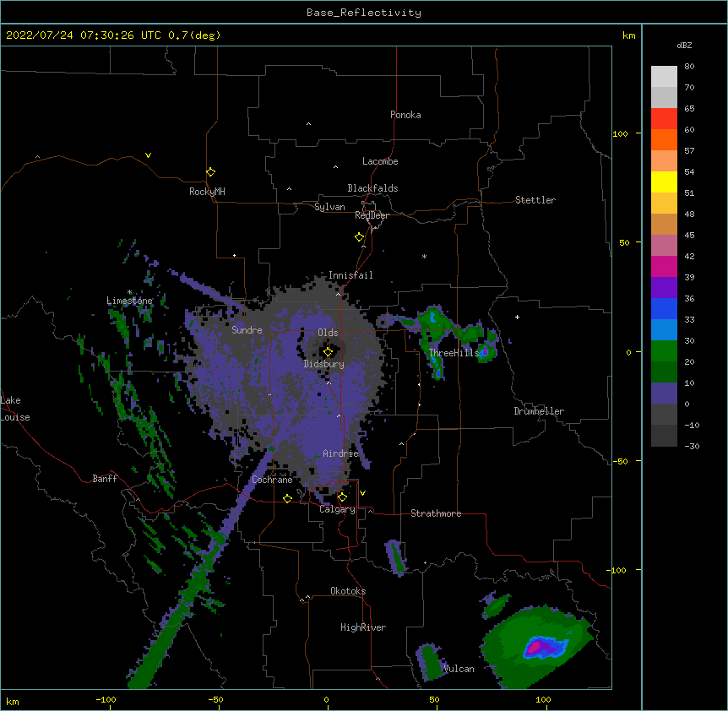Click the Lacombe city label

tap(380, 161)
